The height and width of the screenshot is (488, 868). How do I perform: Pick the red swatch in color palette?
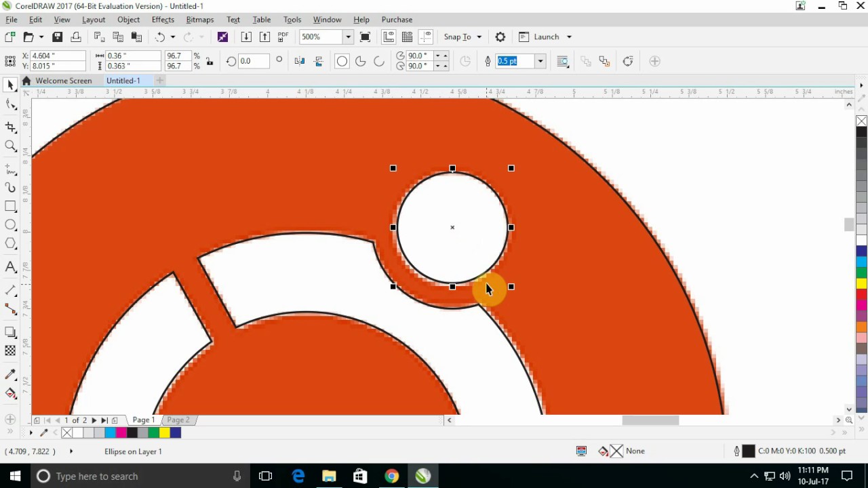(x=861, y=294)
